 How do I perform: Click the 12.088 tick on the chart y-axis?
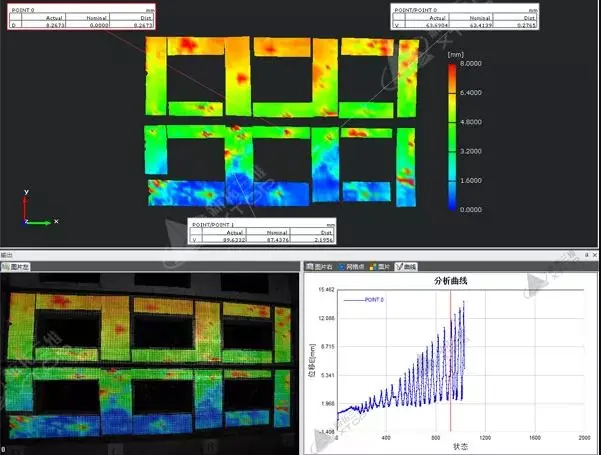(x=326, y=318)
